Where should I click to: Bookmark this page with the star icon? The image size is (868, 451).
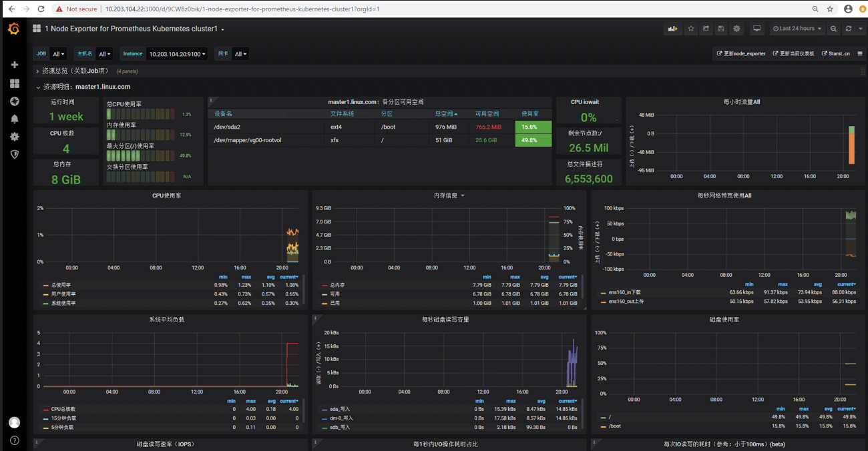pyautogui.click(x=830, y=9)
